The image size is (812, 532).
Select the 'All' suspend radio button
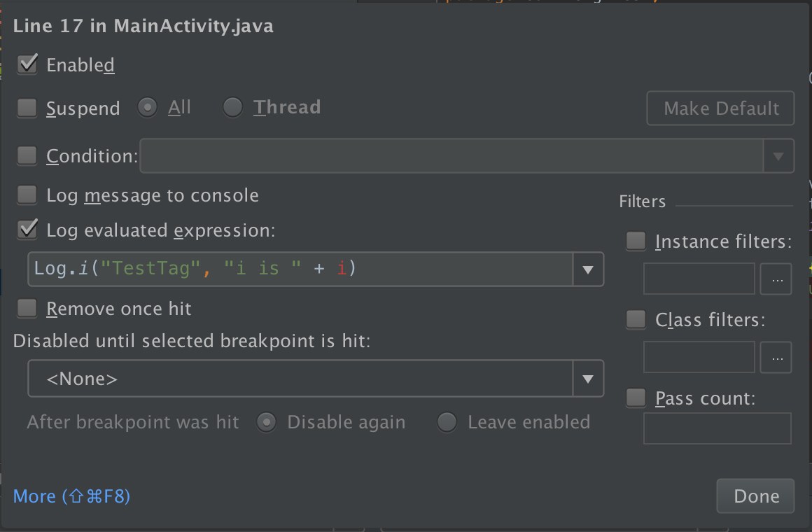tap(147, 107)
